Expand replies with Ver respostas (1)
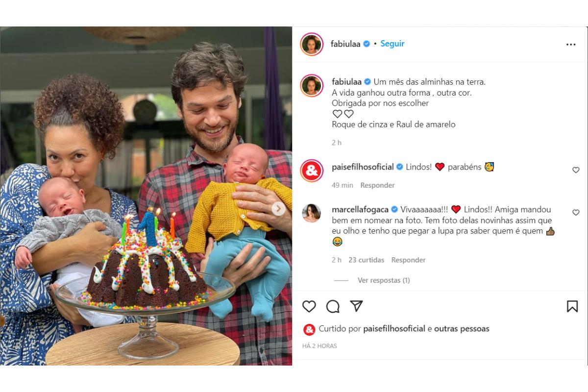Image resolution: width=588 pixels, height=392 pixels. pos(383,280)
